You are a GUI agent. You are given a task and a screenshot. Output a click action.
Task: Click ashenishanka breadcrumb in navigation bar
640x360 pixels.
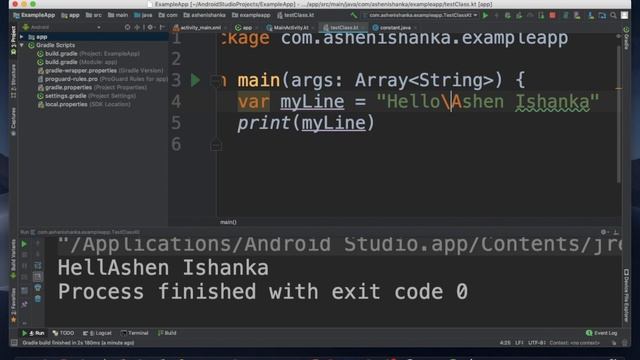[x=204, y=16]
